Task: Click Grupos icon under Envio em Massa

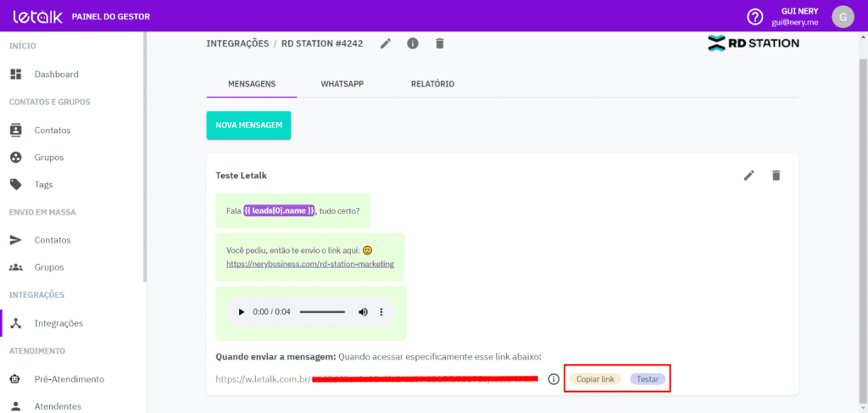Action: (16, 267)
